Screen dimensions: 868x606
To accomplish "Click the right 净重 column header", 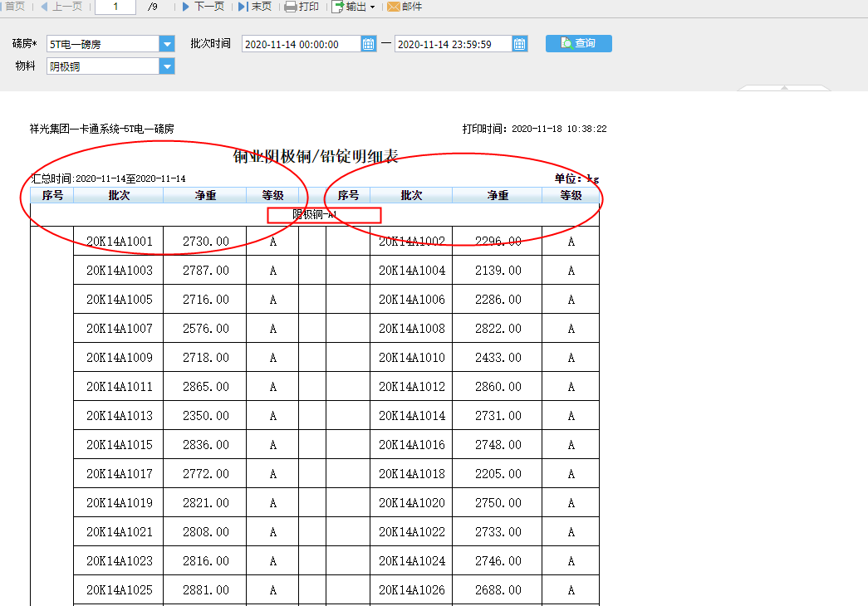I will tap(497, 195).
